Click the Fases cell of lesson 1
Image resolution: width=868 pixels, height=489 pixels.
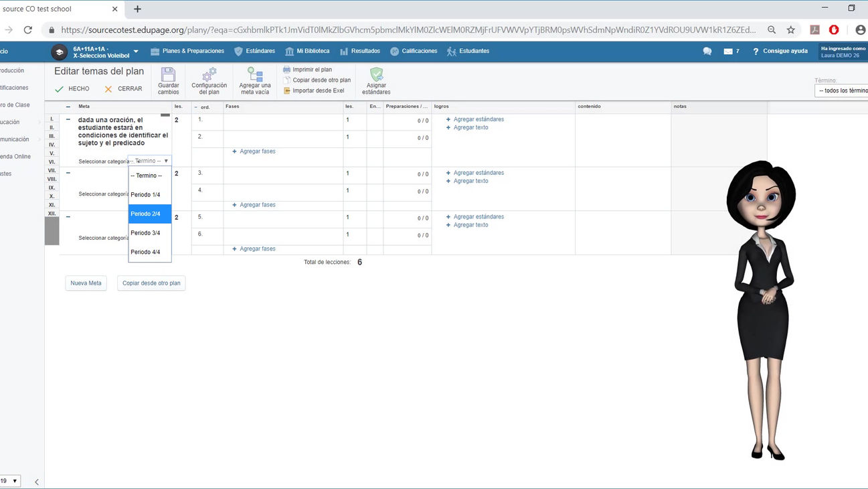coord(283,122)
